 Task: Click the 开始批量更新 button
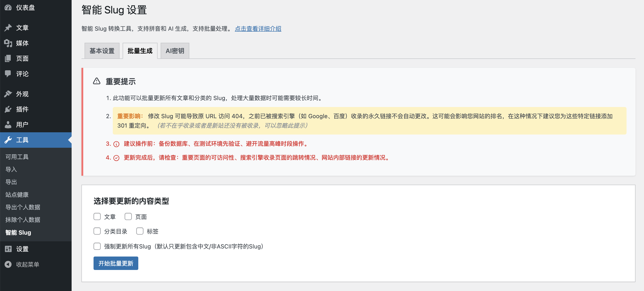pyautogui.click(x=116, y=263)
